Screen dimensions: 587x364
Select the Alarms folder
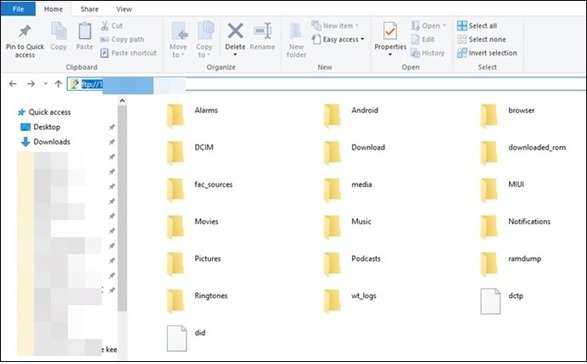193,115
